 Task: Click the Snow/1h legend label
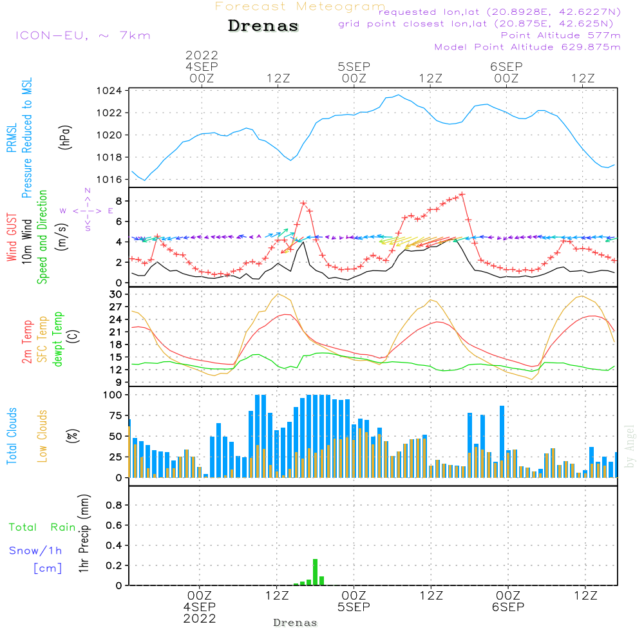(x=35, y=551)
